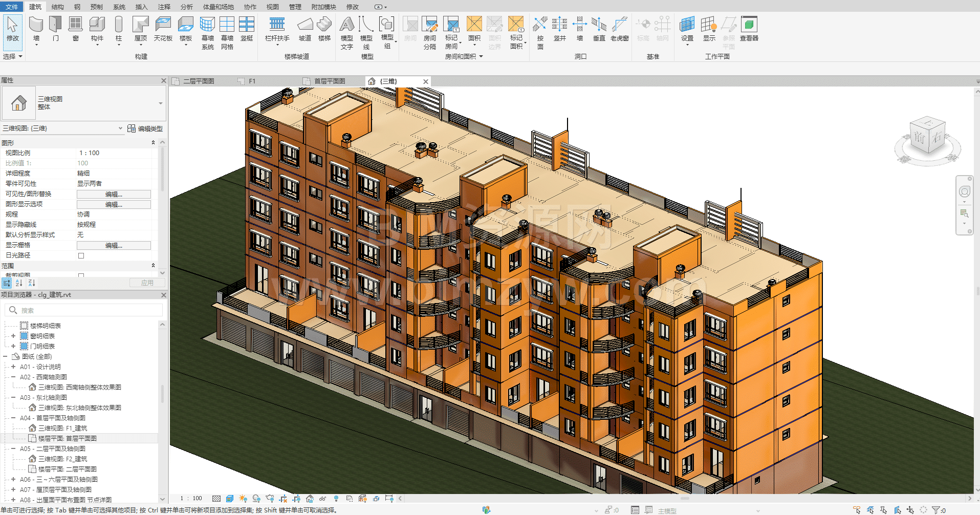This screenshot has height=515, width=980.
Task: Click the 编辑类型 button
Action: [145, 128]
